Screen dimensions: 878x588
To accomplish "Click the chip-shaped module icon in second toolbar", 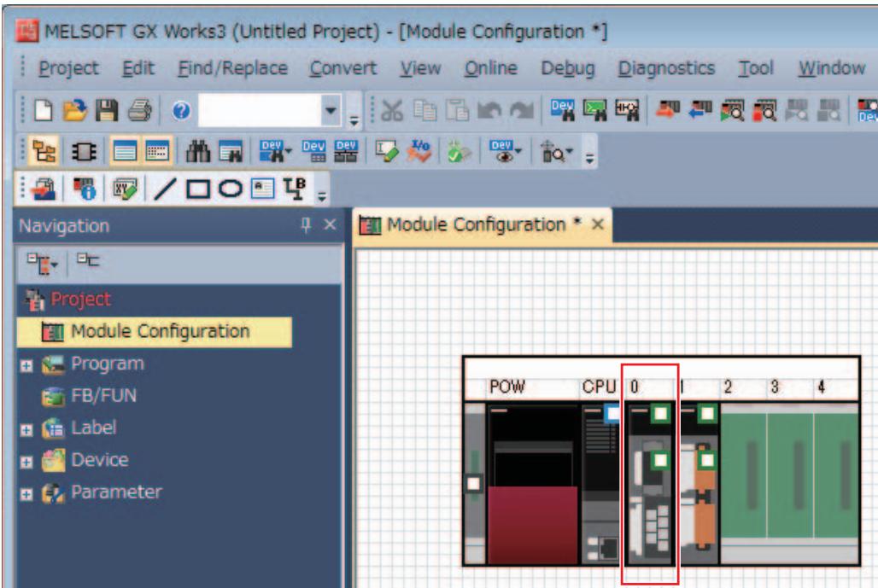I will click(x=84, y=152).
